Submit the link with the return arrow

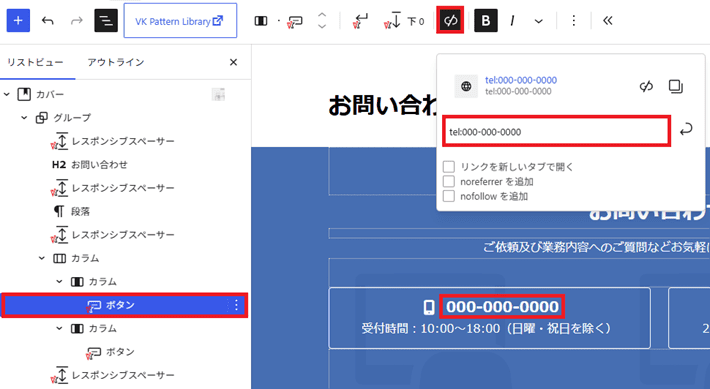coord(686,130)
